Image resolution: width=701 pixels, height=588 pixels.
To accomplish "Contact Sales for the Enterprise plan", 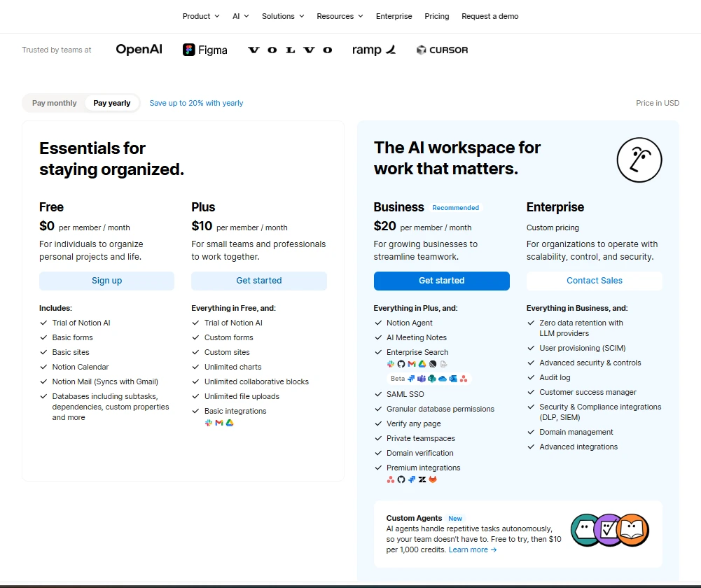I will (594, 281).
